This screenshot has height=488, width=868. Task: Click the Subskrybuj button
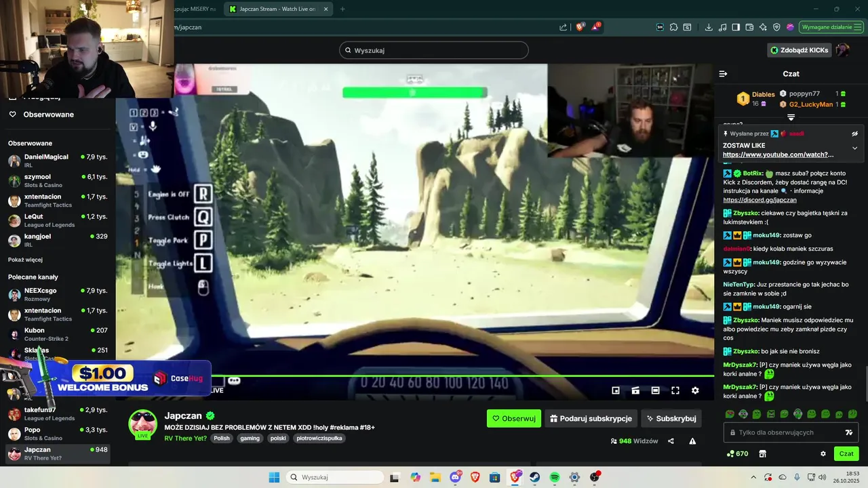coord(671,418)
